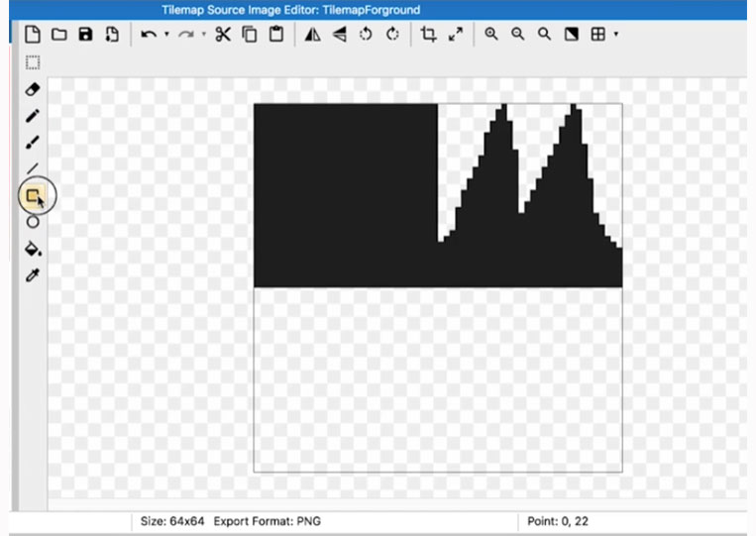Image resolution: width=756 pixels, height=536 pixels.
Task: Cut the selection with scissors icon
Action: tap(223, 35)
